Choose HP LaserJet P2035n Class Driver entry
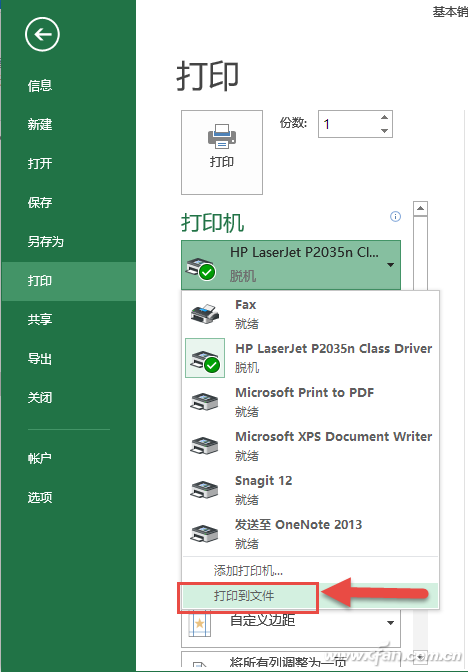This screenshot has width=468, height=672. pos(311,358)
